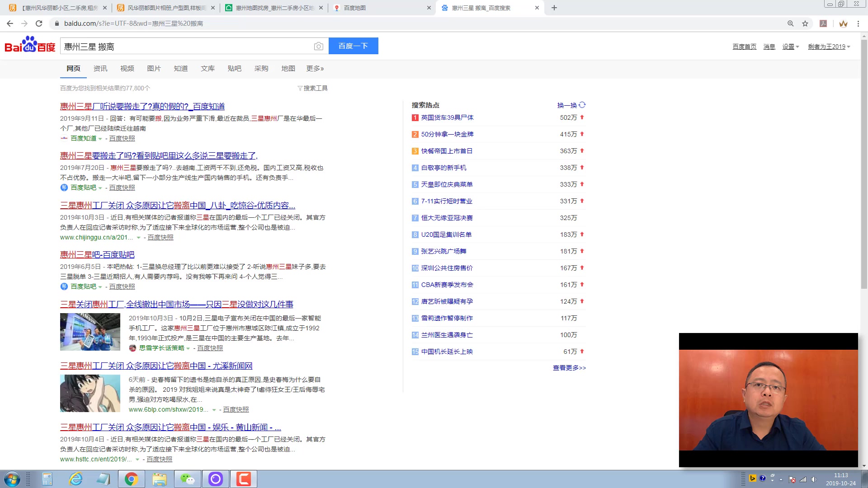Open 百度首页 link in header
This screenshot has width=868, height=488.
pos(745,47)
